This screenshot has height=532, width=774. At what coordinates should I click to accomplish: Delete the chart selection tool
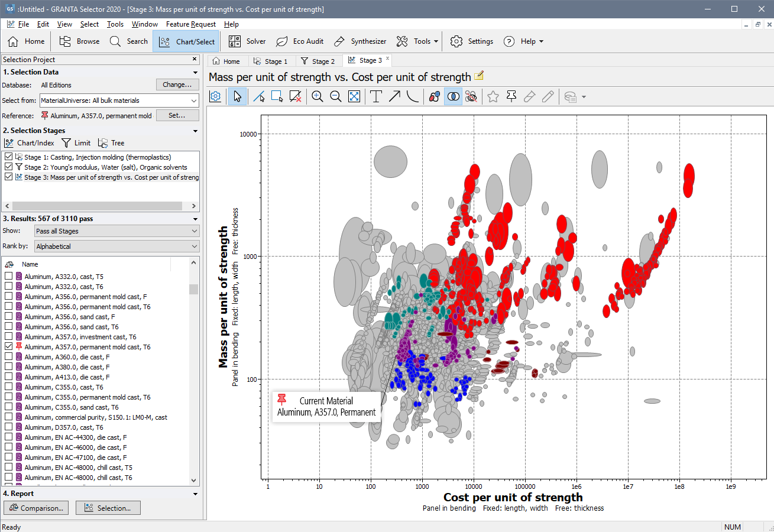coord(296,96)
